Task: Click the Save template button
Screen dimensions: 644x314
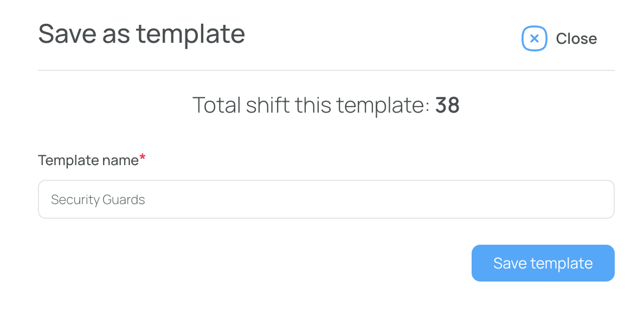Action: (543, 263)
